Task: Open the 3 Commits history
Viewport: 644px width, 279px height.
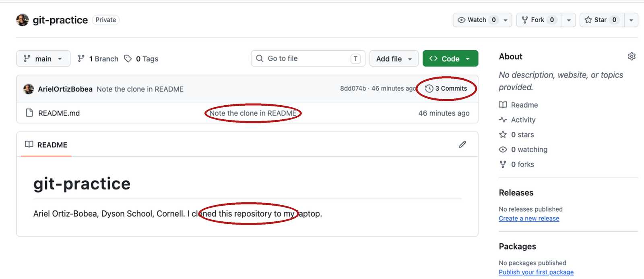Action: point(446,88)
